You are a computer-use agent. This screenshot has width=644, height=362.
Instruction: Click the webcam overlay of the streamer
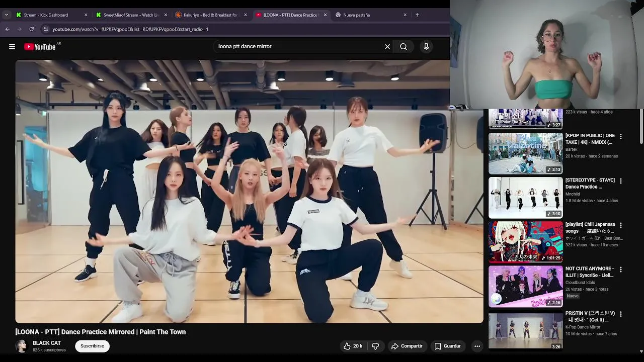coord(547,54)
